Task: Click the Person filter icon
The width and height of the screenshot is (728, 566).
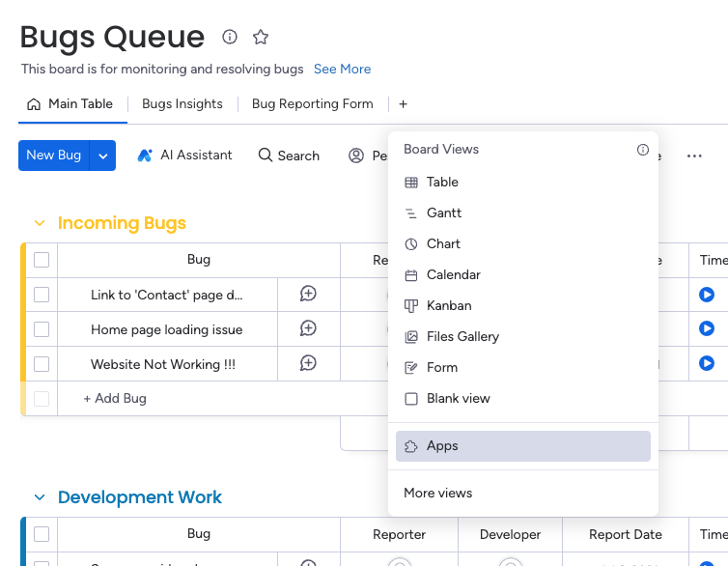Action: coord(356,156)
